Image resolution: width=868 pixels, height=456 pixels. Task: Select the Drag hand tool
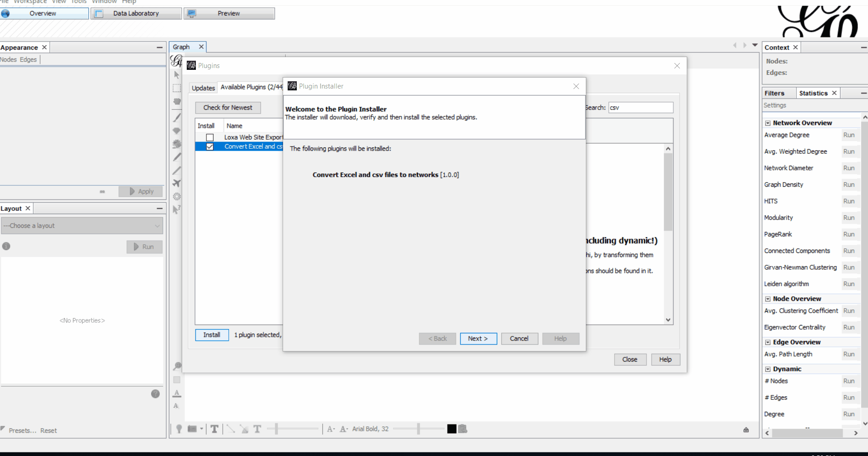(177, 101)
